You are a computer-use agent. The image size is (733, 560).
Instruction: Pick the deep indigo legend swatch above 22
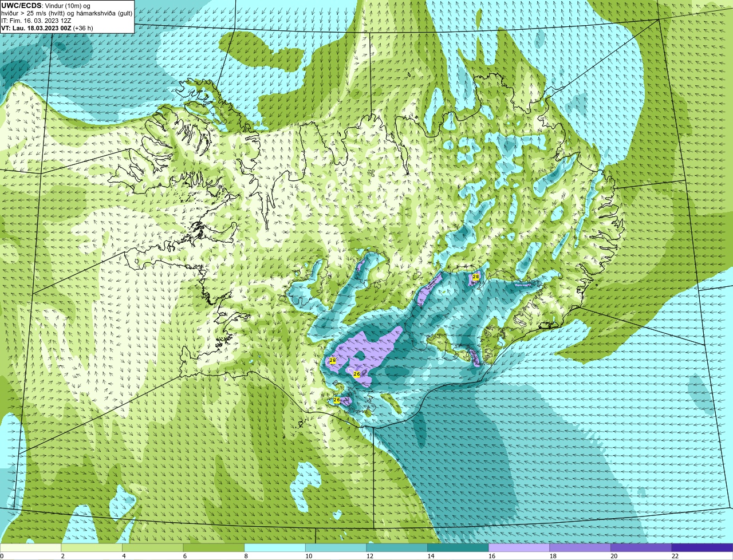702,547
